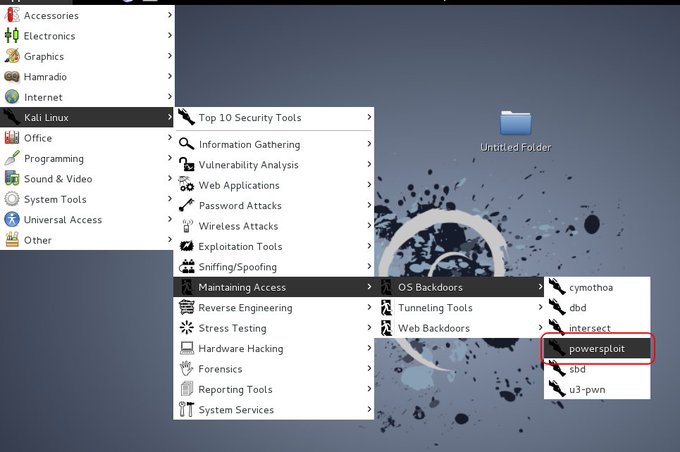Click the Wireless Attacks label

(x=239, y=226)
